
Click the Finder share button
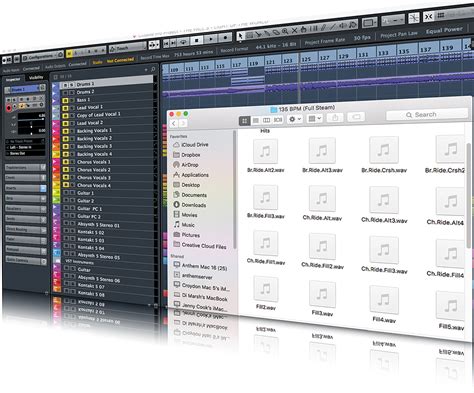point(335,117)
